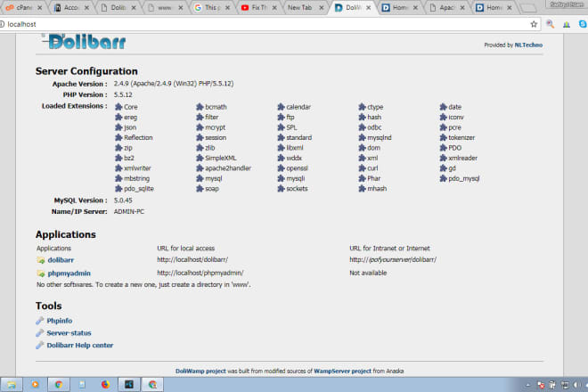Click the puzzle icon beside date

pyautogui.click(x=444, y=107)
